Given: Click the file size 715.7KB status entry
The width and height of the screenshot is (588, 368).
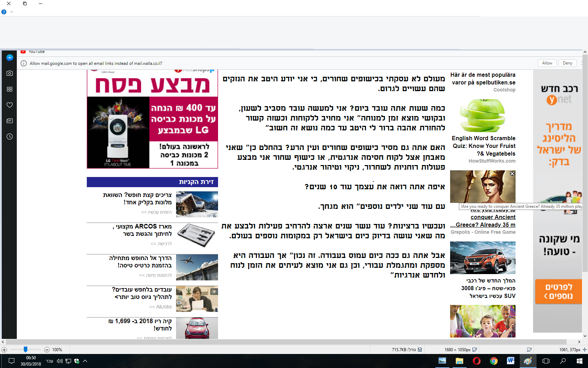Looking at the screenshot, I should point(407,350).
